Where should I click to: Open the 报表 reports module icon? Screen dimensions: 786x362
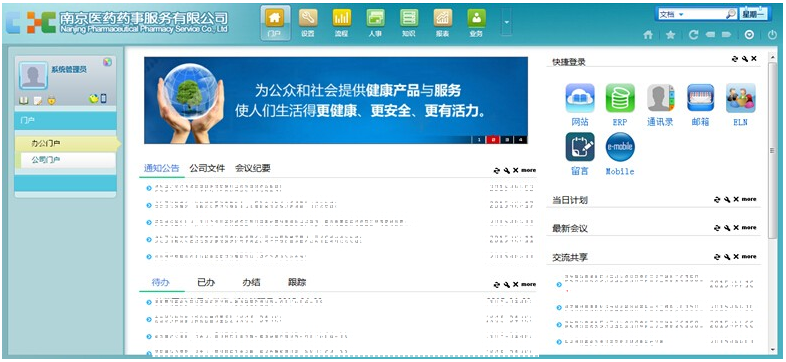point(443,23)
